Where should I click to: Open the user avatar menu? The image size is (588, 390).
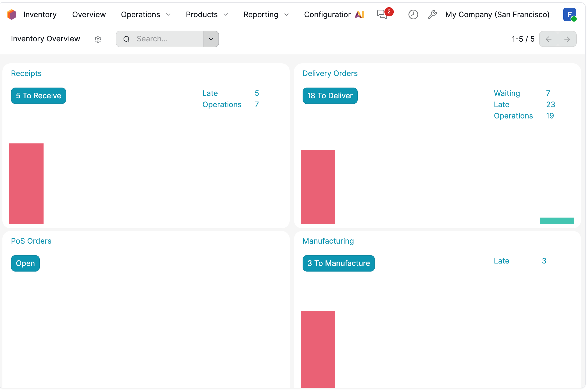pyautogui.click(x=569, y=15)
